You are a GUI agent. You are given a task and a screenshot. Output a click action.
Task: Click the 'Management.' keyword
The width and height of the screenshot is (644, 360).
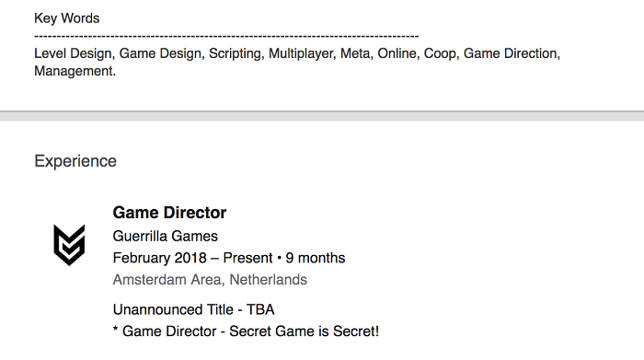pos(75,71)
